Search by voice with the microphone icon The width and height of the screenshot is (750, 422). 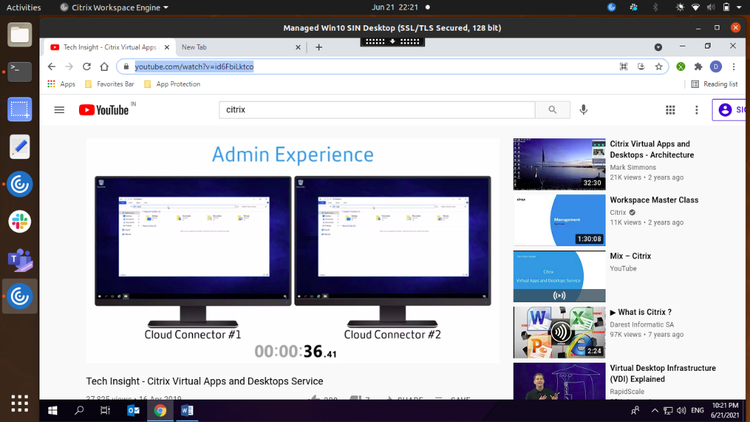click(583, 110)
